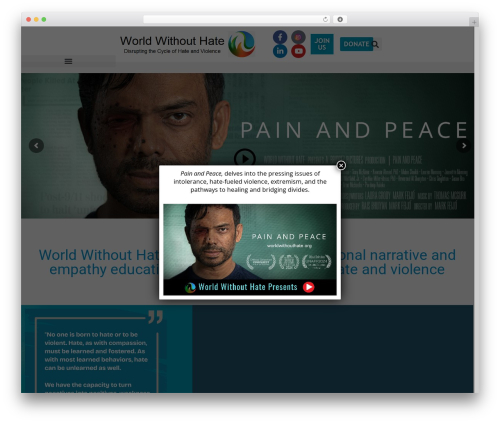
Task: Click the JOIN US button
Action: (x=322, y=44)
